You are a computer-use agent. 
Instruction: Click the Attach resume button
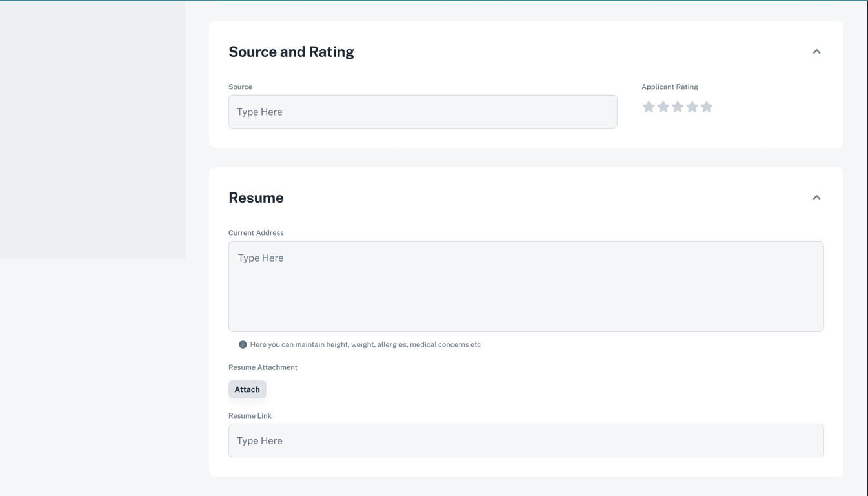(x=247, y=389)
